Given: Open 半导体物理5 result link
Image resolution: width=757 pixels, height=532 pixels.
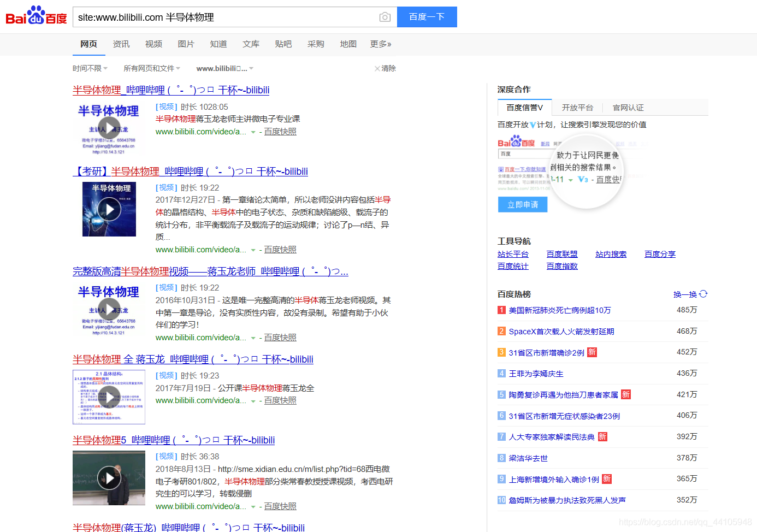Looking at the screenshot, I should (174, 440).
